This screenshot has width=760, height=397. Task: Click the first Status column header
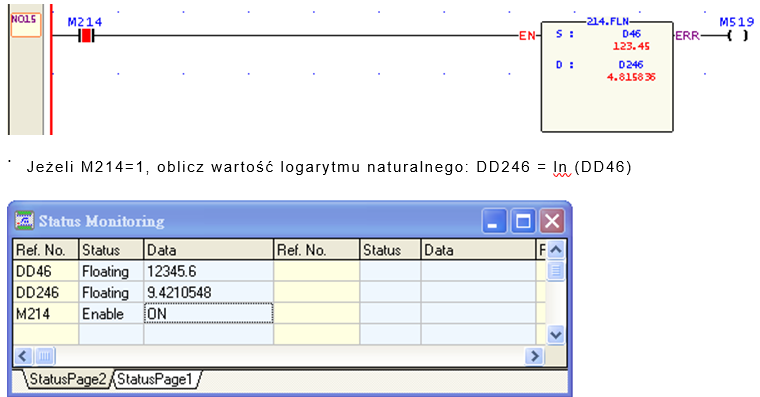(x=111, y=250)
